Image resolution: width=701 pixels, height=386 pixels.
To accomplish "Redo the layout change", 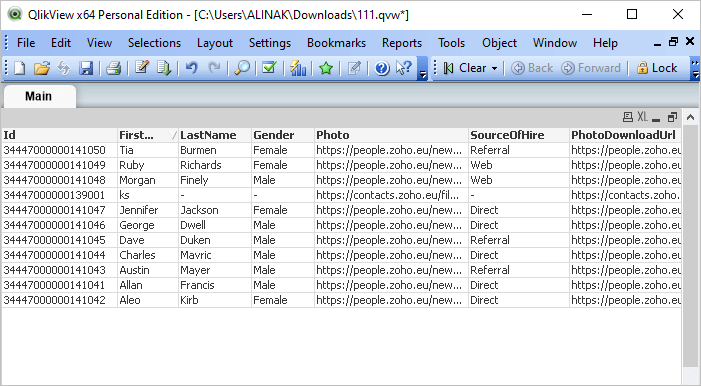I will tap(214, 68).
